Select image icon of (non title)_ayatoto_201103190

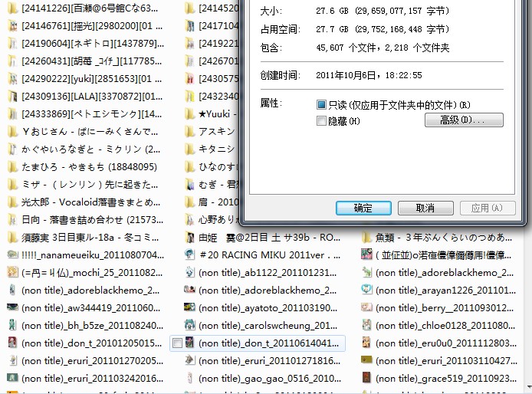click(189, 307)
